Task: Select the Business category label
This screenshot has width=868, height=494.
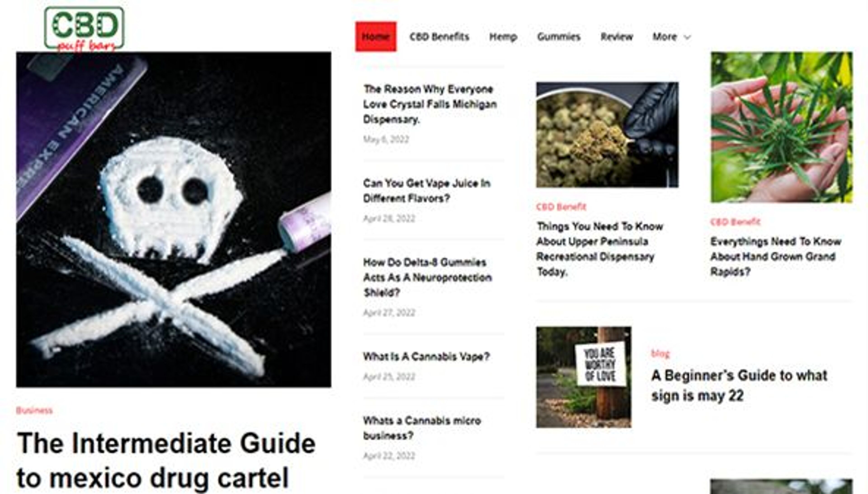Action: point(34,411)
